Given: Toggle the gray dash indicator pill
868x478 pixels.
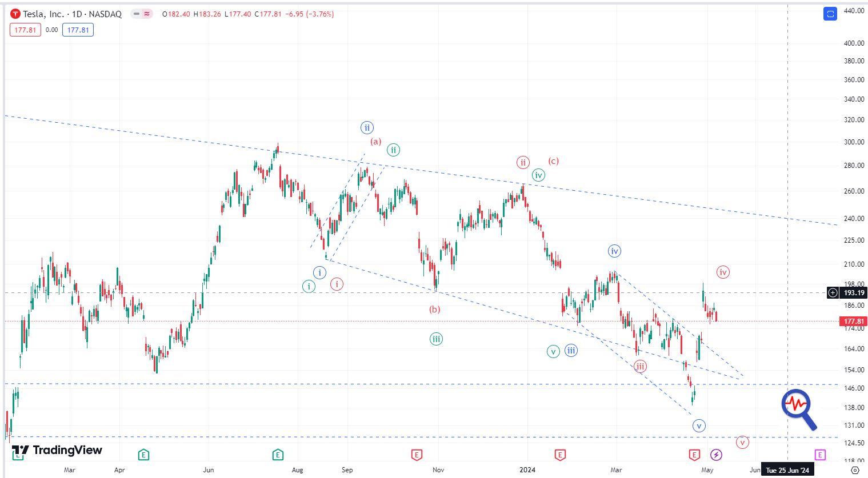Looking at the screenshot, I should pyautogui.click(x=136, y=14).
